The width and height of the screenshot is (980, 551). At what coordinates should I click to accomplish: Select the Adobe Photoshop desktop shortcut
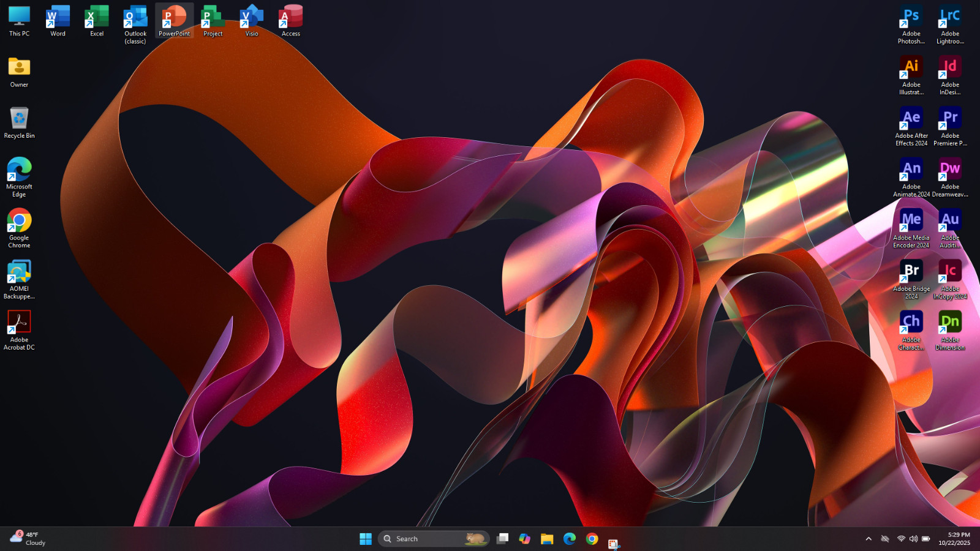911,24
